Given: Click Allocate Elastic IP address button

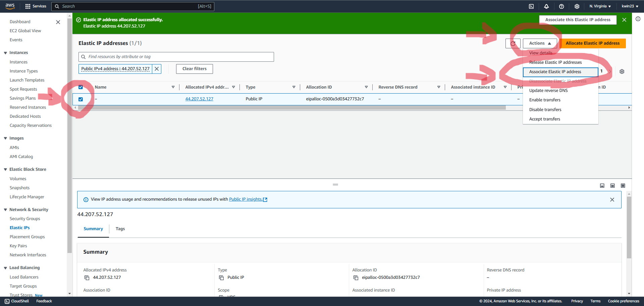Looking at the screenshot, I should coord(592,43).
